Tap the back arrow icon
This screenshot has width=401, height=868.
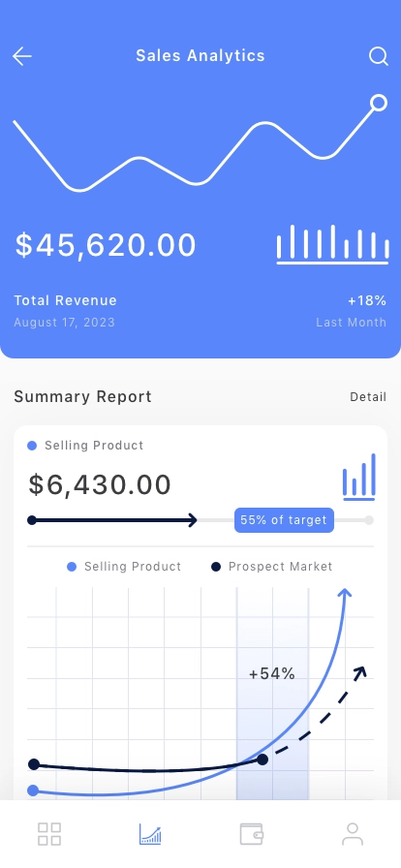point(22,56)
